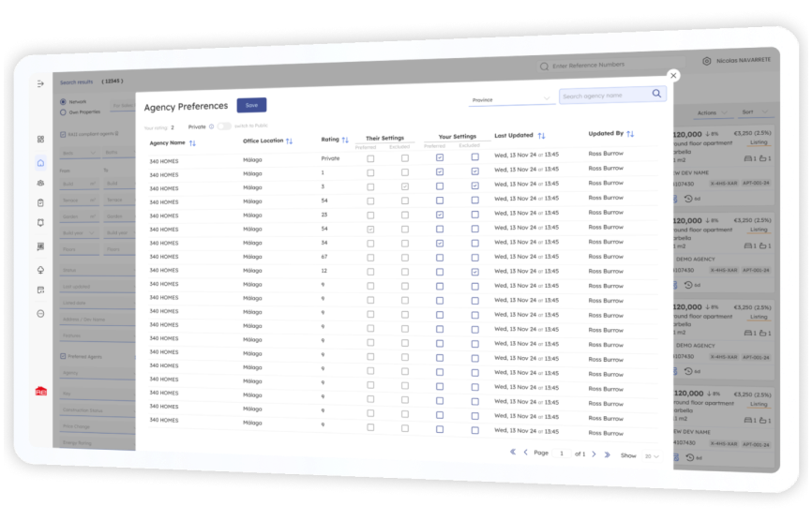Sort by Updated By arrows icon
The height and width of the screenshot is (521, 812).
630,134
